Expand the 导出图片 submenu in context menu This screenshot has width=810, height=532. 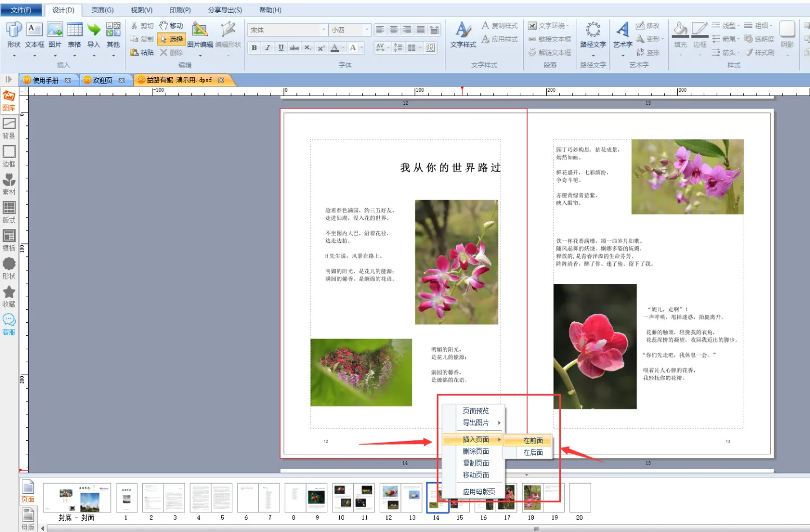(476, 422)
